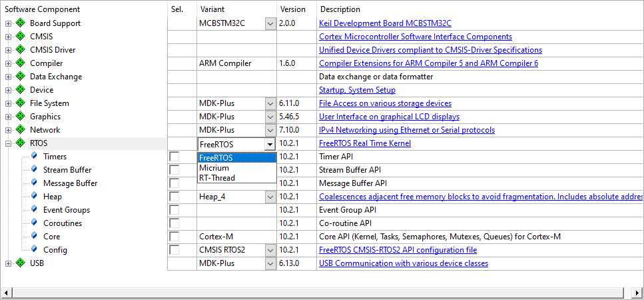Click the blue component icon beside Message Buffer
The image size is (644, 300).
click(x=34, y=183)
